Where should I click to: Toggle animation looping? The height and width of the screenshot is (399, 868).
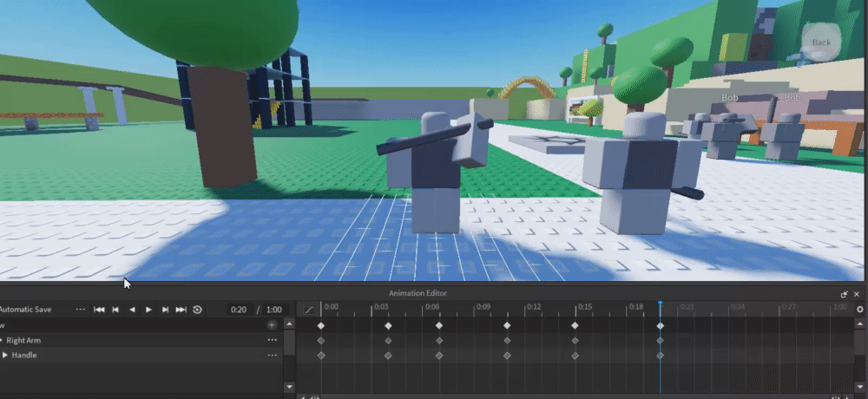tap(197, 310)
